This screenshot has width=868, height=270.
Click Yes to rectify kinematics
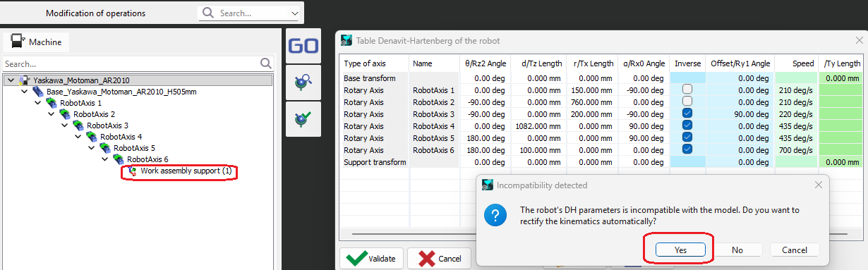[681, 250]
